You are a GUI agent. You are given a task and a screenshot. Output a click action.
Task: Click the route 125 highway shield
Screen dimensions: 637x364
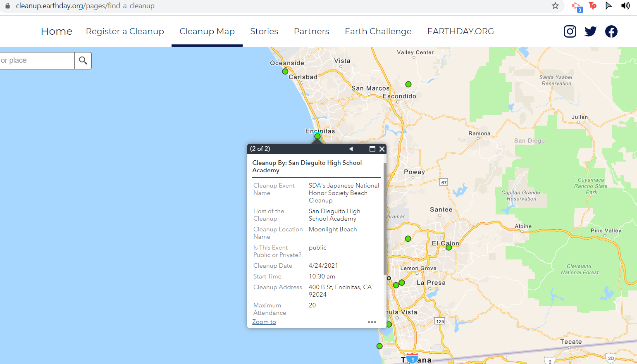(x=440, y=321)
